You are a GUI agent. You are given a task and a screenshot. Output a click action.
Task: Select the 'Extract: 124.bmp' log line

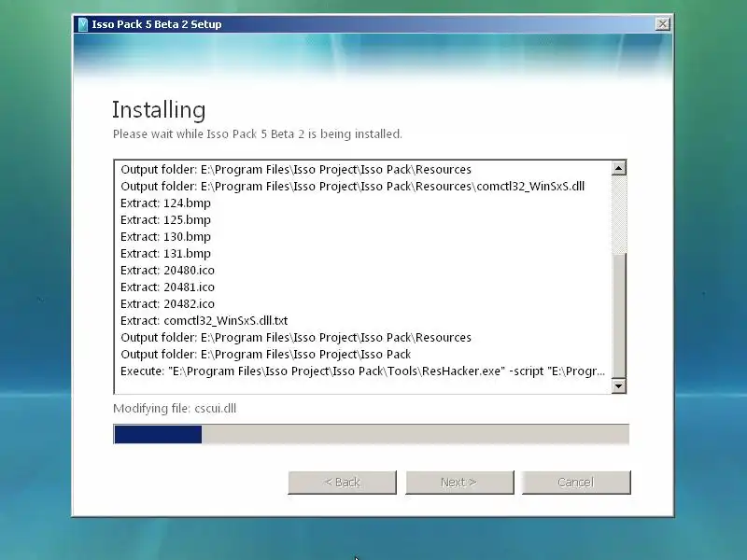tap(165, 203)
